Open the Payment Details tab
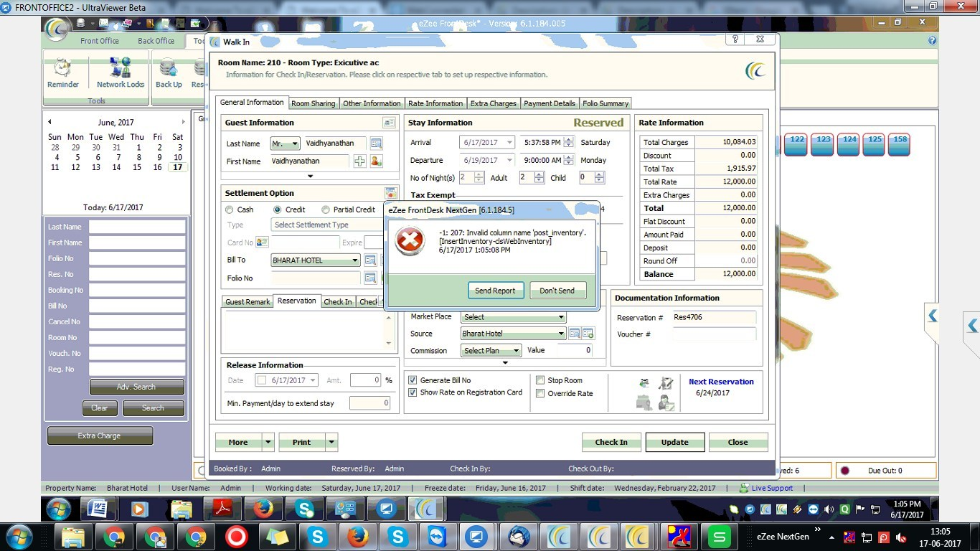The width and height of the screenshot is (980, 551). 550,103
